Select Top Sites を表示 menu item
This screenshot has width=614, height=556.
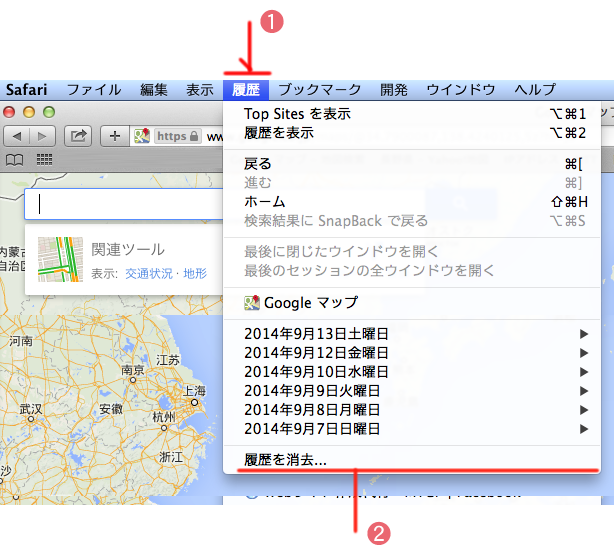coord(412,114)
